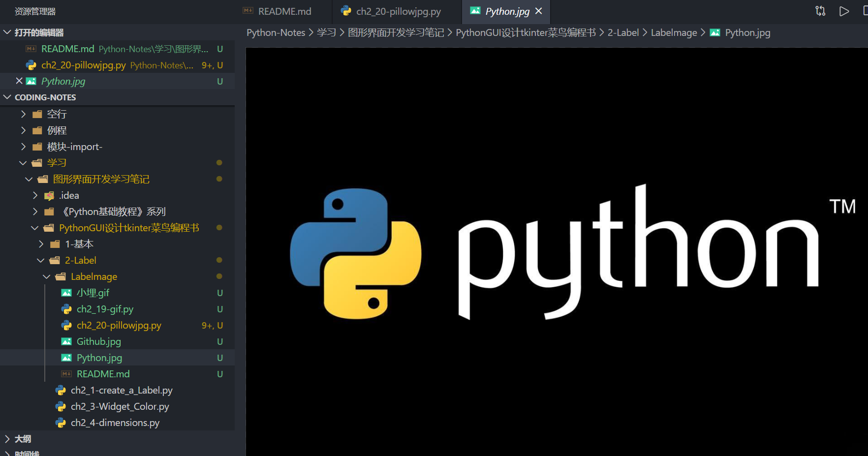Click Python-Notes in the breadcrumb
868x456 pixels.
pyautogui.click(x=276, y=32)
